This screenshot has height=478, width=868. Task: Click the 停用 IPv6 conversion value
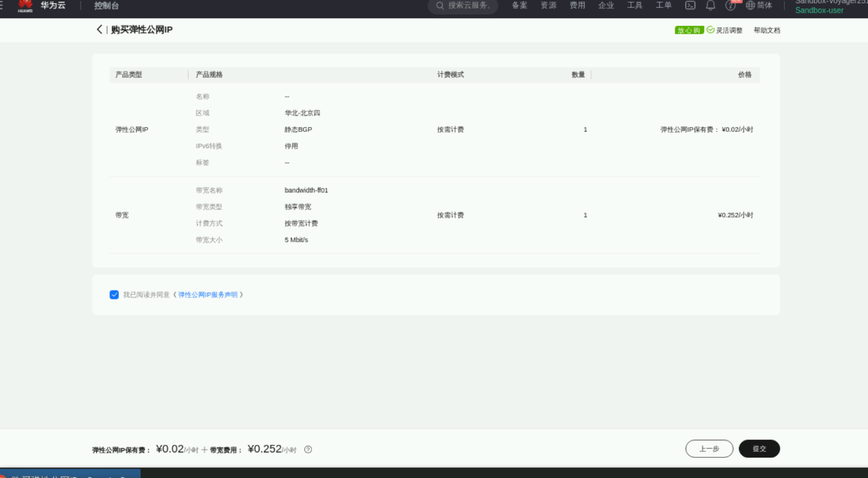(291, 146)
